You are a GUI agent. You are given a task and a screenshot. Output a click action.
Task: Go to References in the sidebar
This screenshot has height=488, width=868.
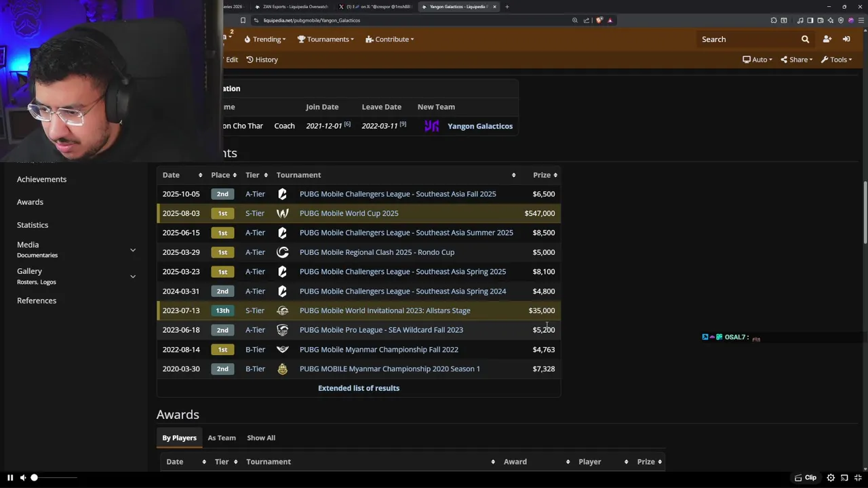37,300
